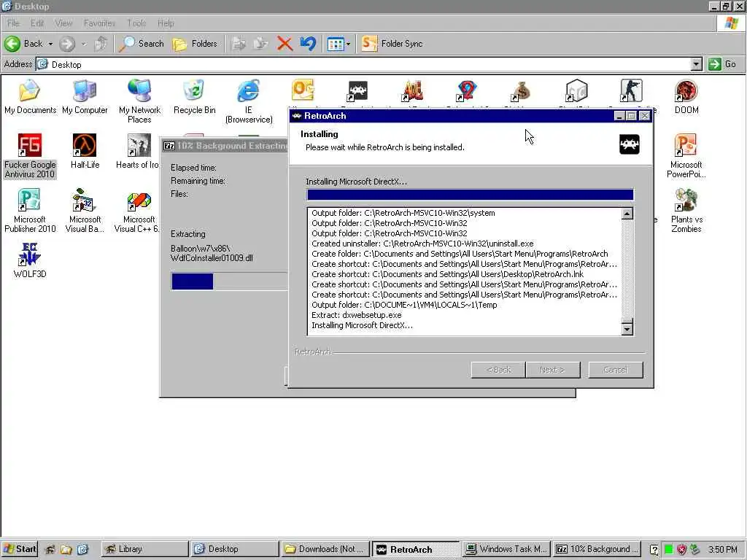Open the Back history dropdown arrow

[x=50, y=44]
